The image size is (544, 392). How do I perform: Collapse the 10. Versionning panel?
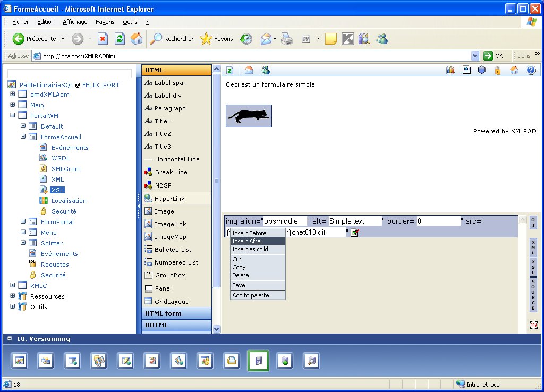[10, 339]
